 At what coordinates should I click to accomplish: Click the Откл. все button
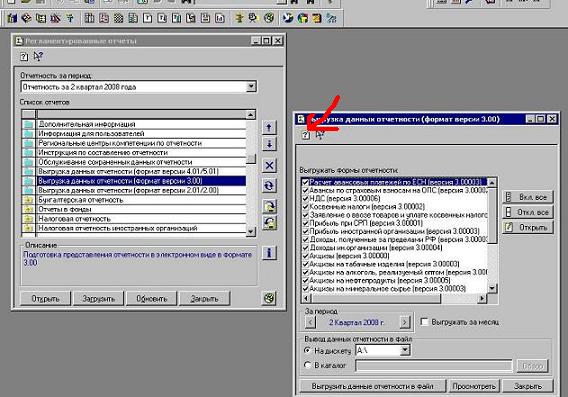(x=528, y=212)
